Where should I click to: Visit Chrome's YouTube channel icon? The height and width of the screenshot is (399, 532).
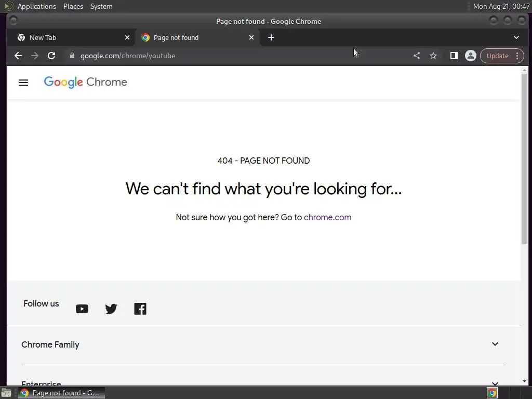coord(82,309)
